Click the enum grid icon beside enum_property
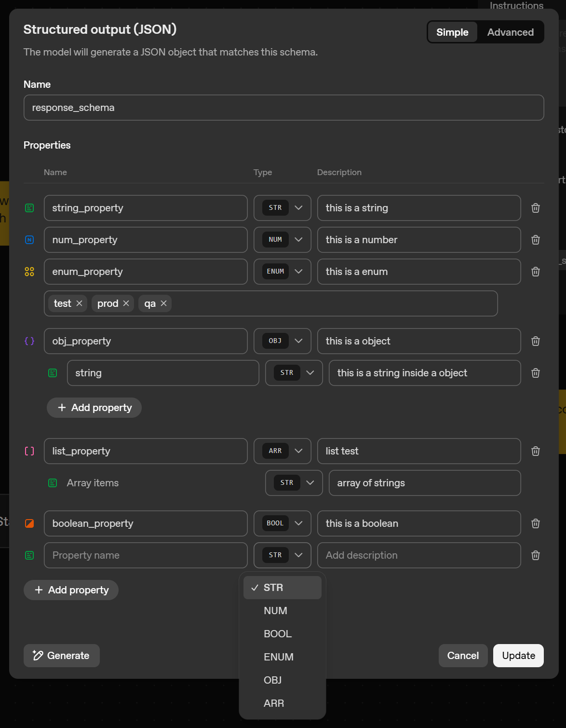 click(29, 272)
